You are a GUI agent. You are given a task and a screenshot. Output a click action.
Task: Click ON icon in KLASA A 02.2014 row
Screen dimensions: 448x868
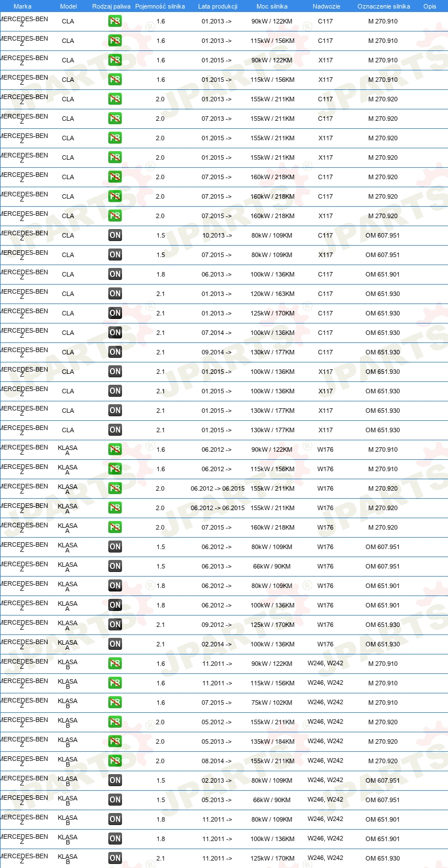tap(115, 644)
